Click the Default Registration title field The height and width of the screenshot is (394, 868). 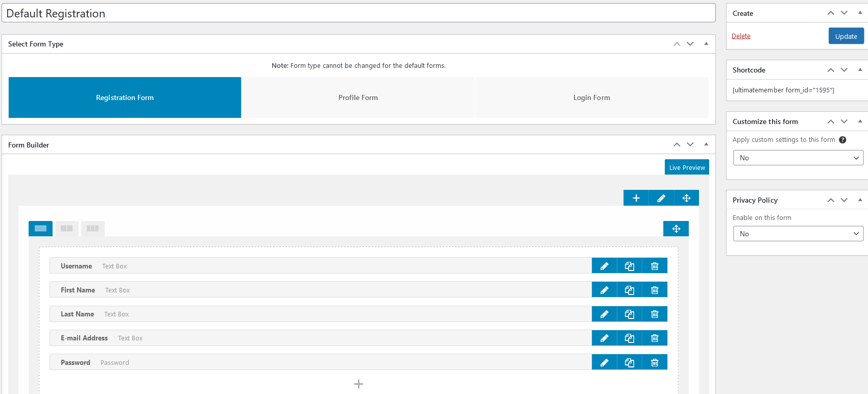(358, 13)
